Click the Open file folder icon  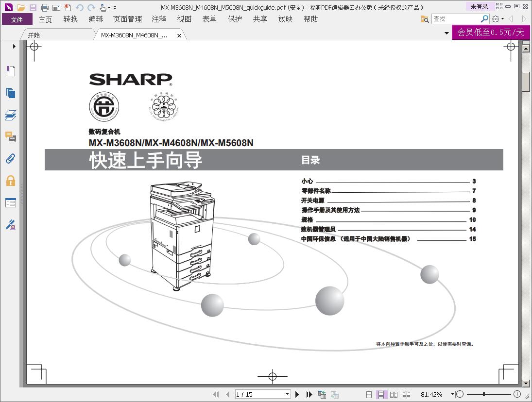coord(21,7)
